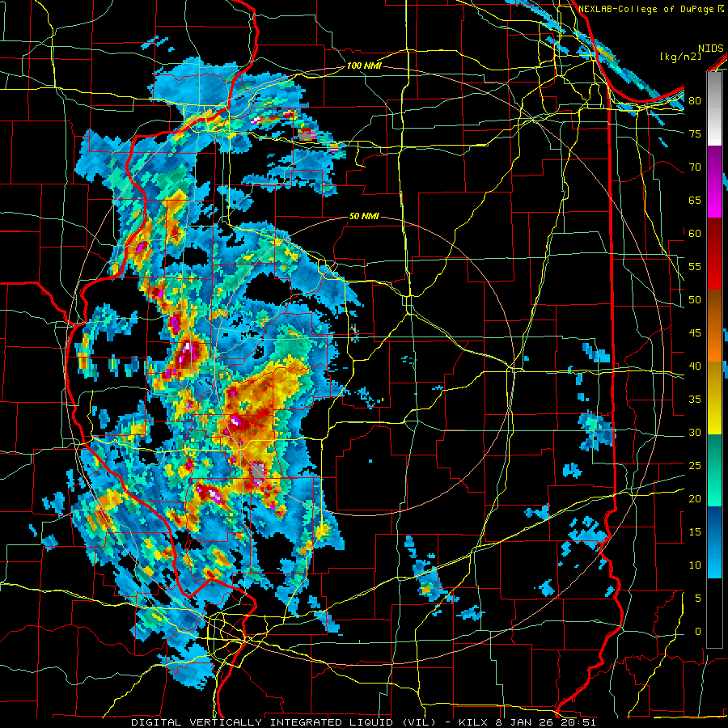Click the 50 value on the color scale

coord(695,299)
